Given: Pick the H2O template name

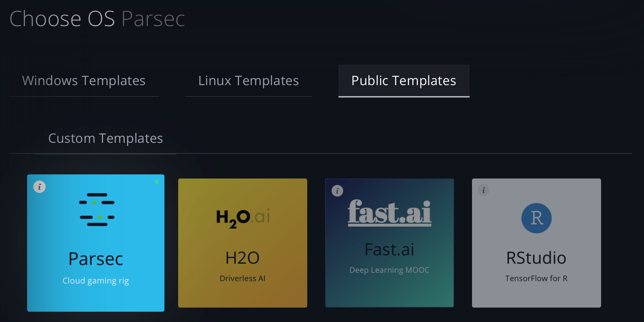Looking at the screenshot, I should point(243,258).
